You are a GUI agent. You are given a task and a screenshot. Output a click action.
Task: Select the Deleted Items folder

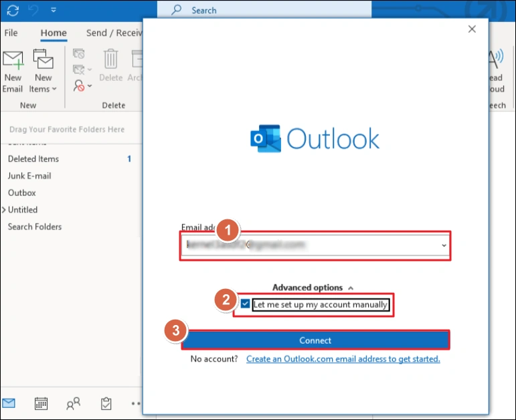pos(33,159)
